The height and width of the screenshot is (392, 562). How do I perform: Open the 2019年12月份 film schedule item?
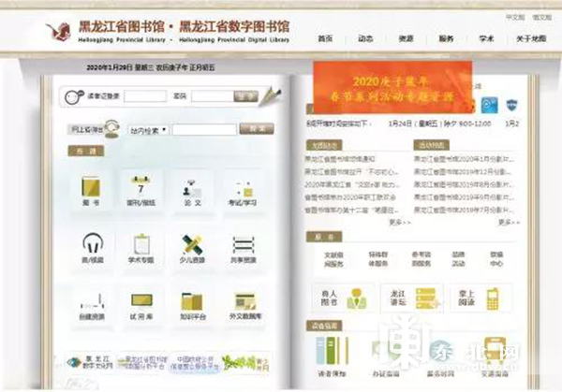463,172
